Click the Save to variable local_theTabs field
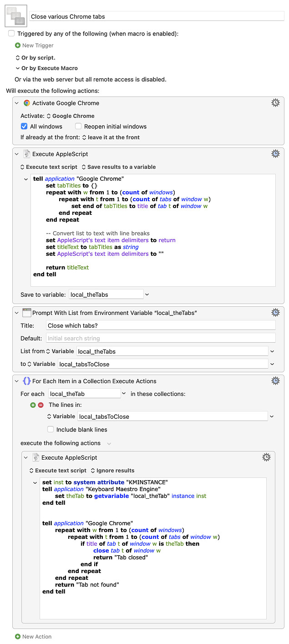The height and width of the screenshot is (644, 289). (x=106, y=294)
